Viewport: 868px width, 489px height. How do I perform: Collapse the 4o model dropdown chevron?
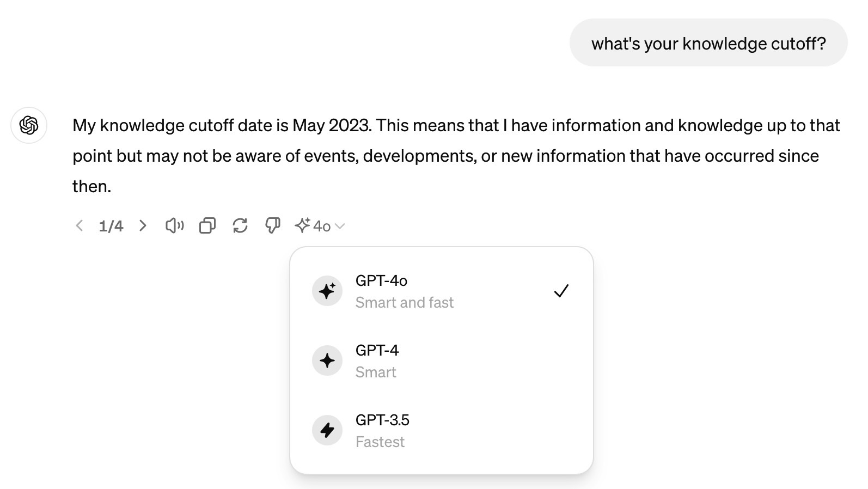tap(340, 226)
